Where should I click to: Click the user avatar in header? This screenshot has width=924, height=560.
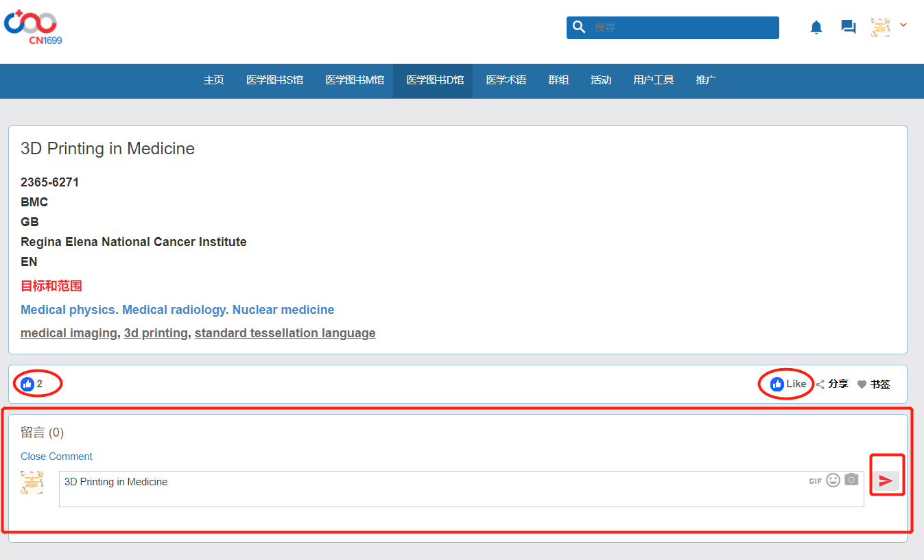(x=880, y=27)
